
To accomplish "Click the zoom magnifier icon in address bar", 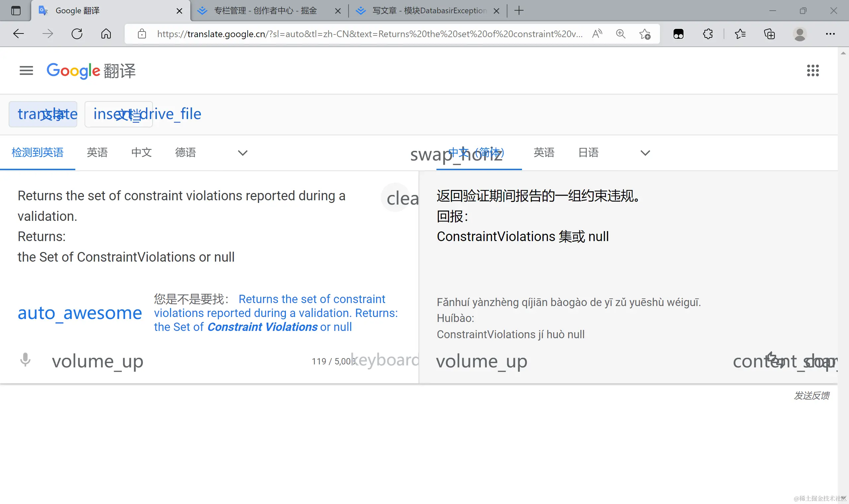I will coord(620,34).
